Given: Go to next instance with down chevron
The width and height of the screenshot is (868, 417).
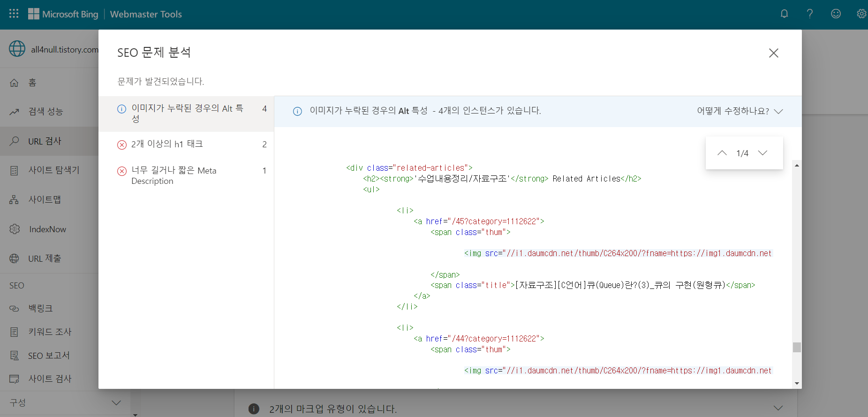Looking at the screenshot, I should [x=763, y=153].
